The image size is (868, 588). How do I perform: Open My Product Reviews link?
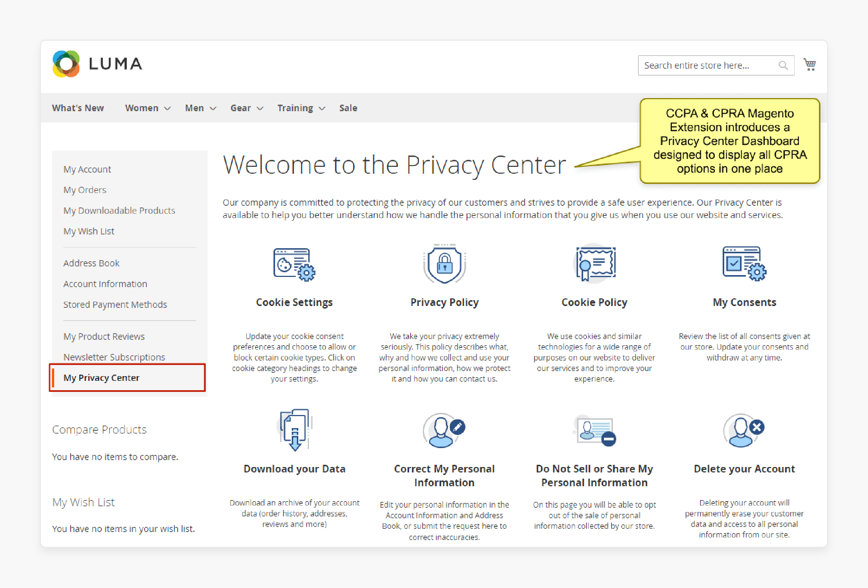(x=104, y=337)
